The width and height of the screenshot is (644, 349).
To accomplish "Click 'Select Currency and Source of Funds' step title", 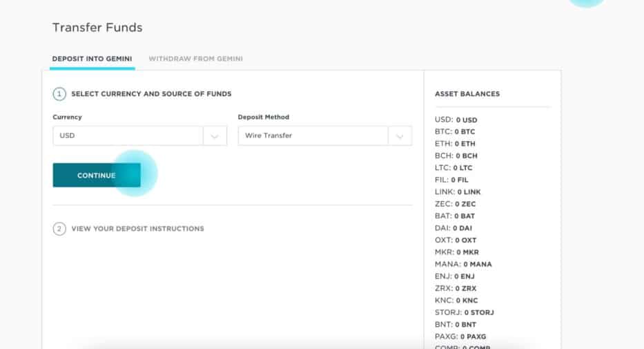I will click(151, 94).
